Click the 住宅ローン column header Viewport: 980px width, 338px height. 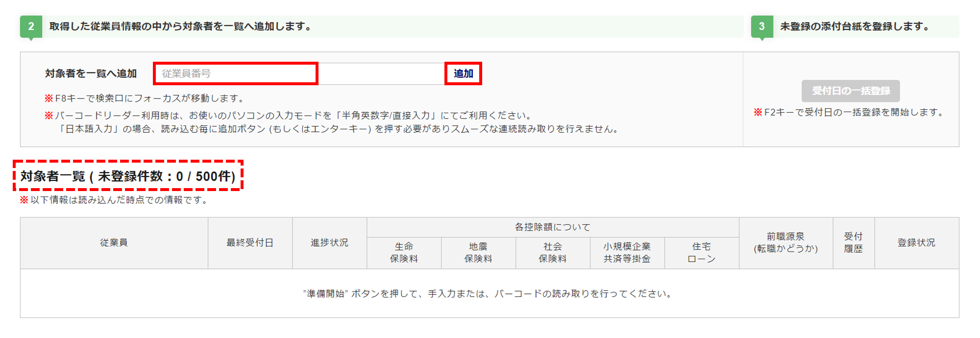click(x=702, y=253)
